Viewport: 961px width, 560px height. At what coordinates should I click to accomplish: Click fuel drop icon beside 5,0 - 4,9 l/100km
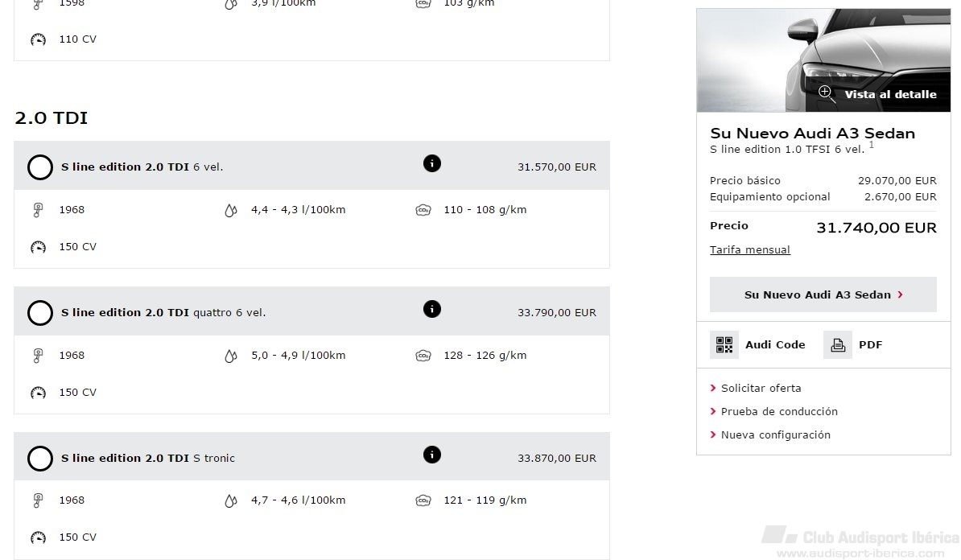click(x=230, y=356)
